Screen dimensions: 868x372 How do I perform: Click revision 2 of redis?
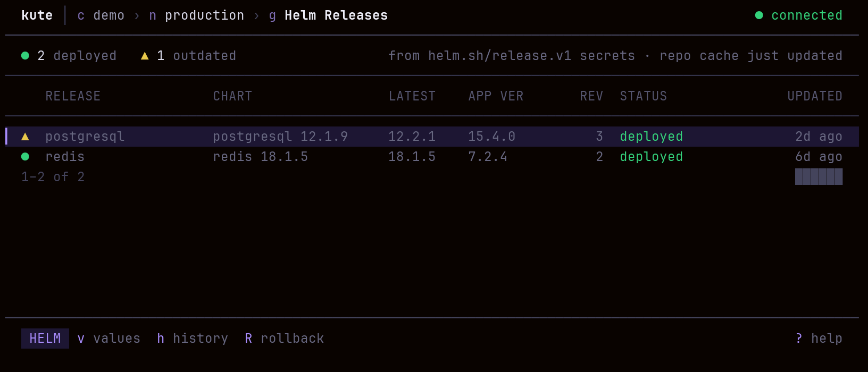pos(599,157)
